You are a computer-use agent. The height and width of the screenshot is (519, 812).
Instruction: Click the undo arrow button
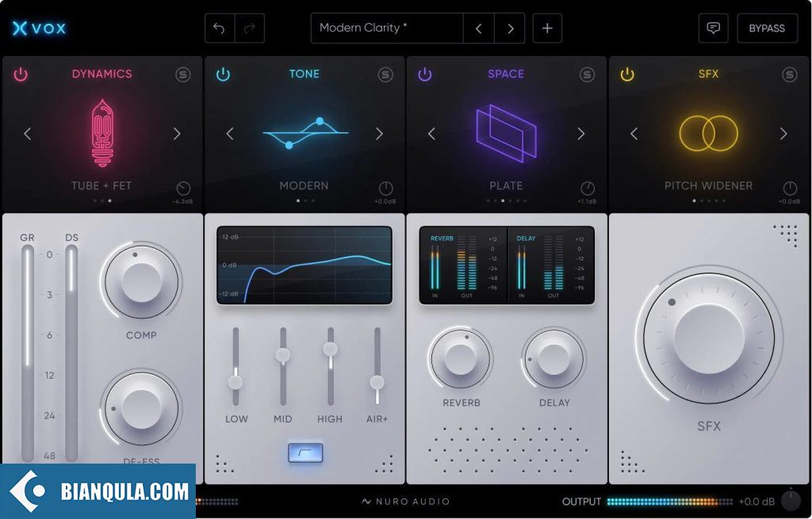pos(220,28)
